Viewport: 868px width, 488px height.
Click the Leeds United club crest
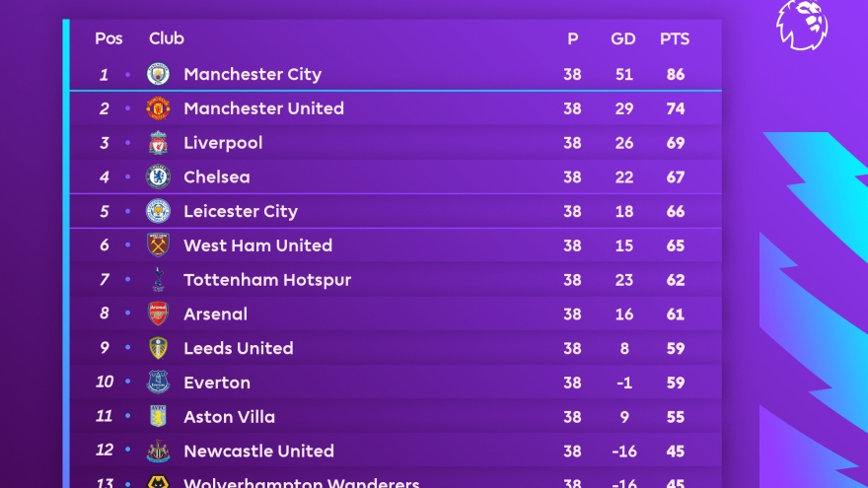coord(158,348)
